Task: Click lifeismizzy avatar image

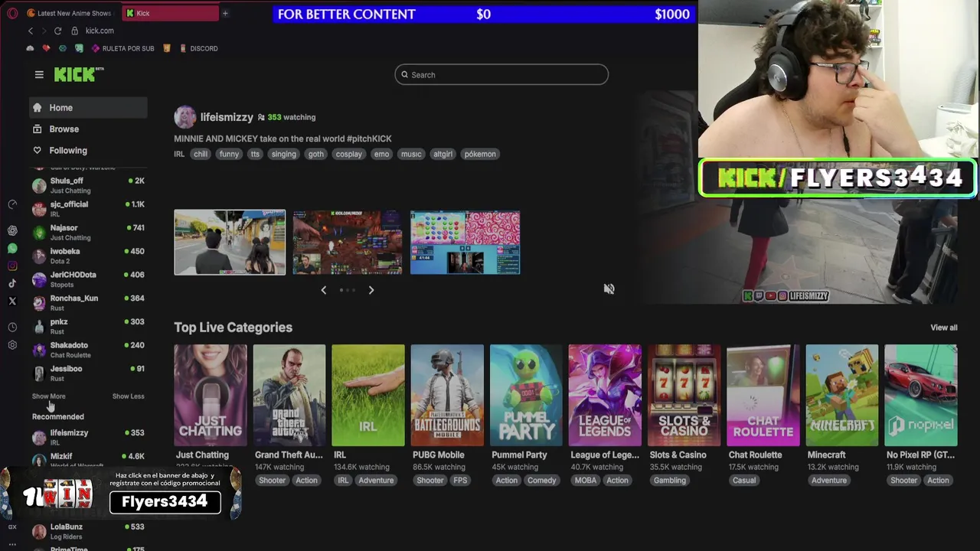Action: pyautogui.click(x=185, y=117)
